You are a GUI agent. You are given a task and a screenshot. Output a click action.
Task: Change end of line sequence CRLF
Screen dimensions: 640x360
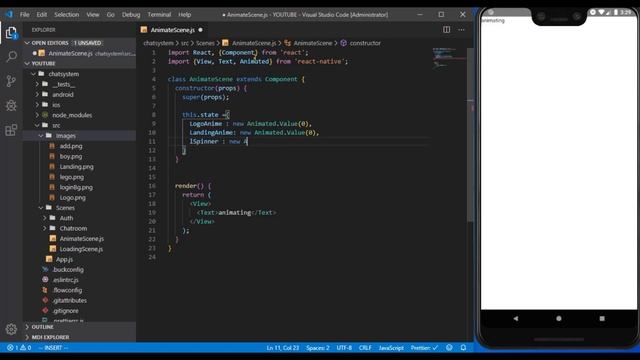click(365, 348)
